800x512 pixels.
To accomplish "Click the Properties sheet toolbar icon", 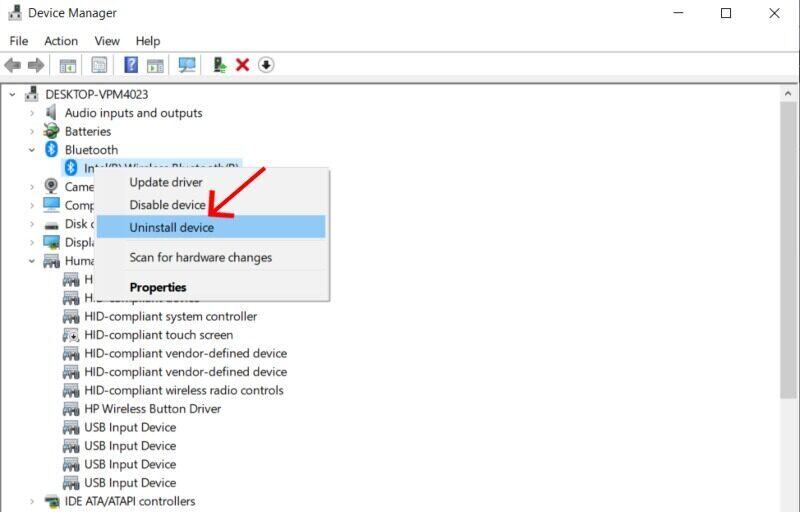I will coord(99,65).
